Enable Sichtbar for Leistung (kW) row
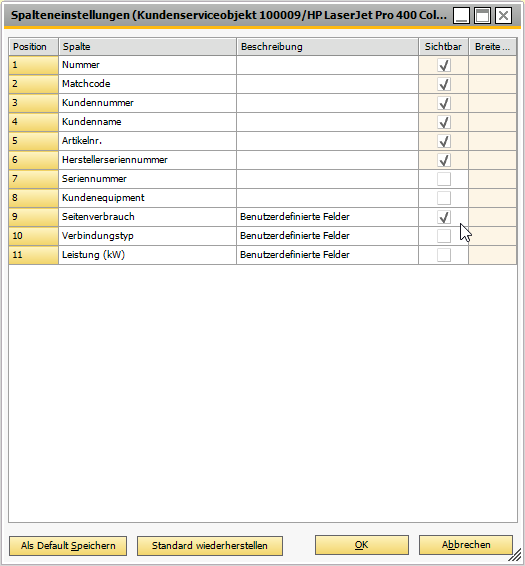 click(x=444, y=255)
